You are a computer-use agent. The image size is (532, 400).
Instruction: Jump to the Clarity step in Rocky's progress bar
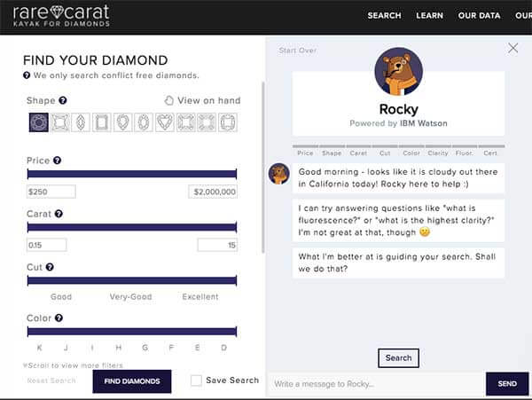438,151
